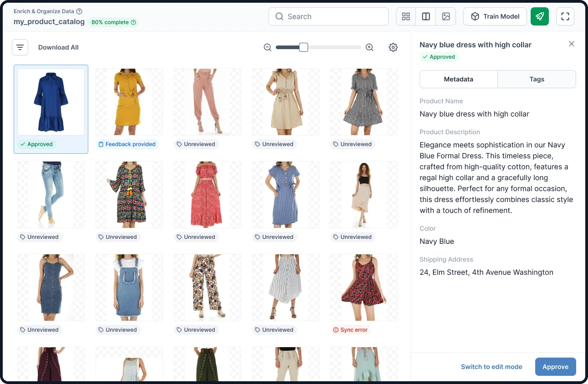Image resolution: width=588 pixels, height=384 pixels.
Task: Click the Unreviewed tag under light blue jeans
Action: pos(40,237)
